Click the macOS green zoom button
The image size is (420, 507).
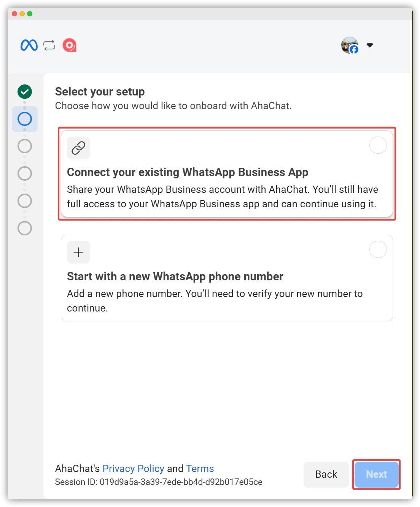point(30,14)
